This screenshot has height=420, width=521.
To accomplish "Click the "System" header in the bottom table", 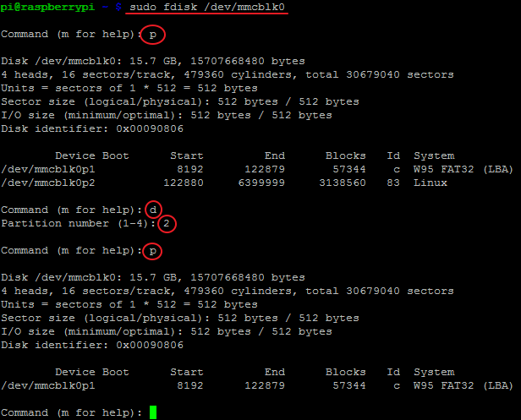I will pyautogui.click(x=433, y=372).
